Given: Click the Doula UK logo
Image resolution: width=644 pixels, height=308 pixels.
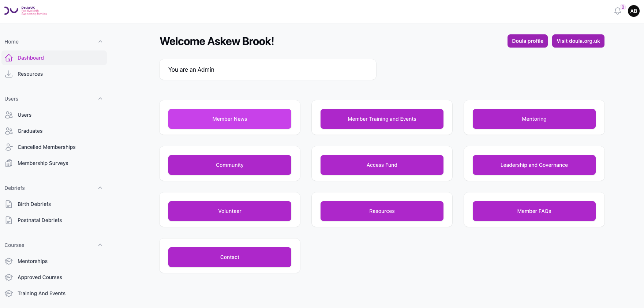Looking at the screenshot, I should 26,11.
